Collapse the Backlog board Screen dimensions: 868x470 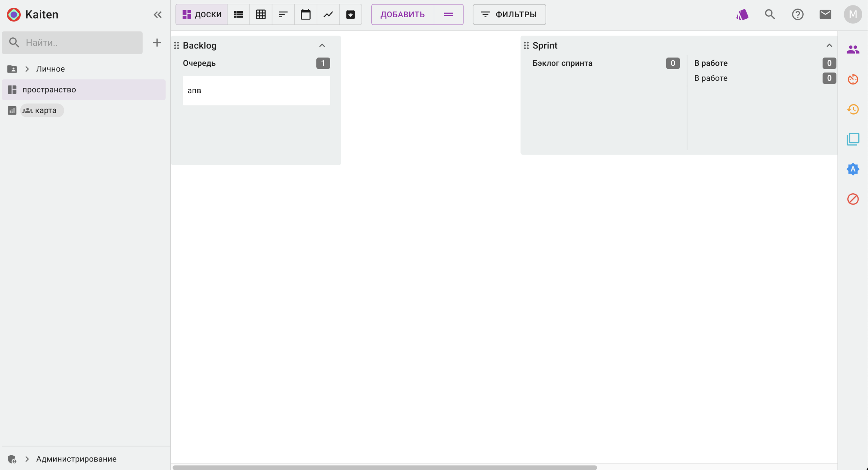[x=322, y=45]
